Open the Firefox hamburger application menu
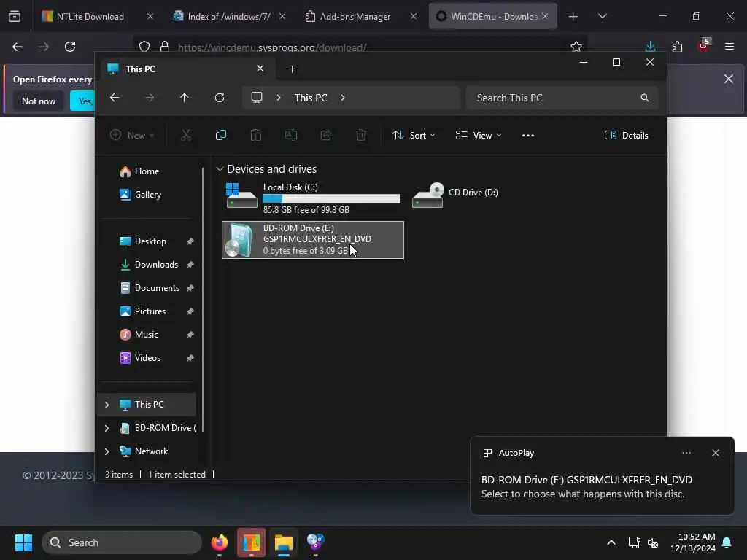Image resolution: width=747 pixels, height=560 pixels. pyautogui.click(x=729, y=47)
